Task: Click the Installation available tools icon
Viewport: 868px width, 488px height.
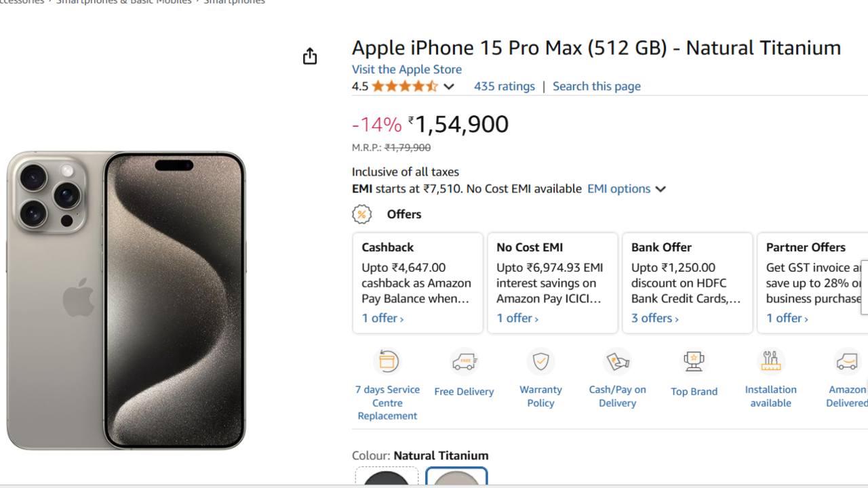Action: coord(770,361)
